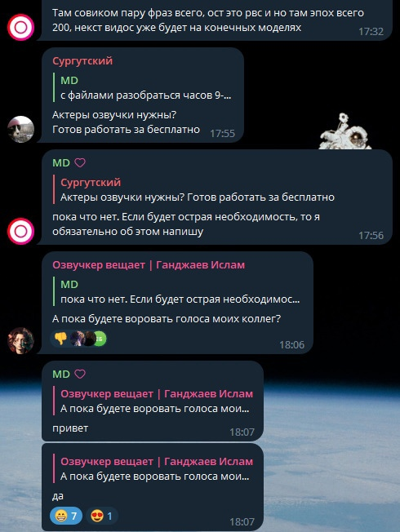Click the astronaut sticker image
This screenshot has width=400, height=532.
(x=345, y=131)
